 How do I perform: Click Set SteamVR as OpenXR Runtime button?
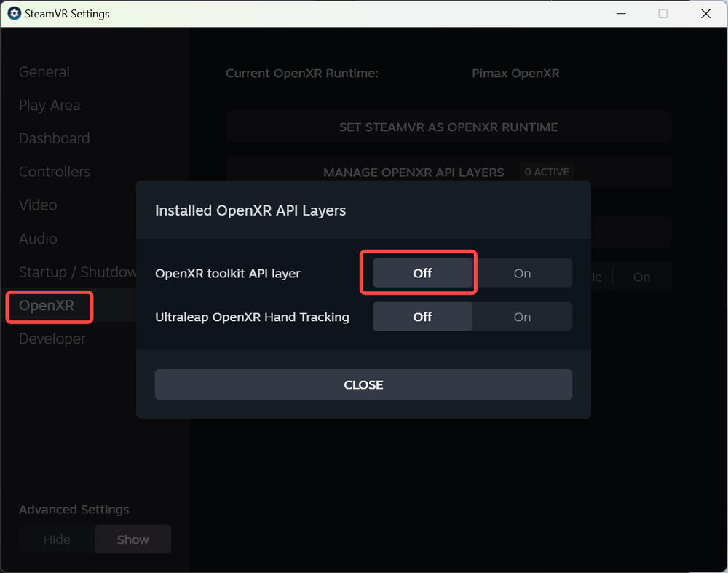(x=448, y=126)
